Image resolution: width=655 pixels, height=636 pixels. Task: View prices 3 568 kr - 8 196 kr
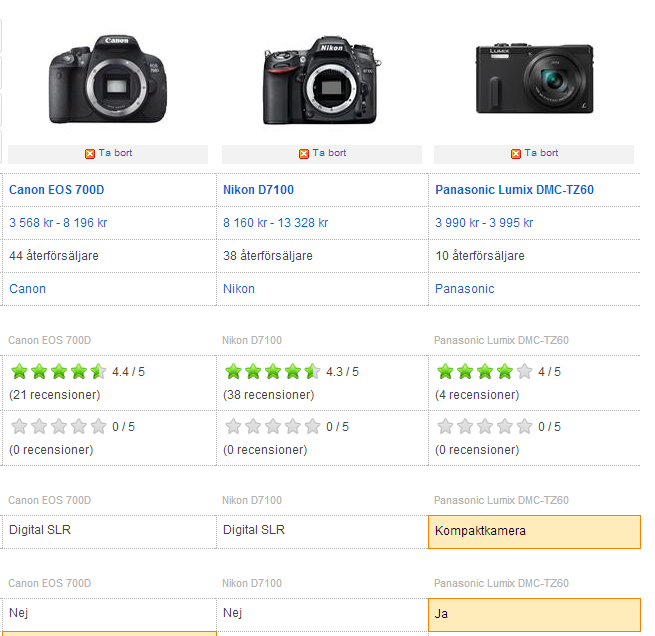[x=58, y=223]
